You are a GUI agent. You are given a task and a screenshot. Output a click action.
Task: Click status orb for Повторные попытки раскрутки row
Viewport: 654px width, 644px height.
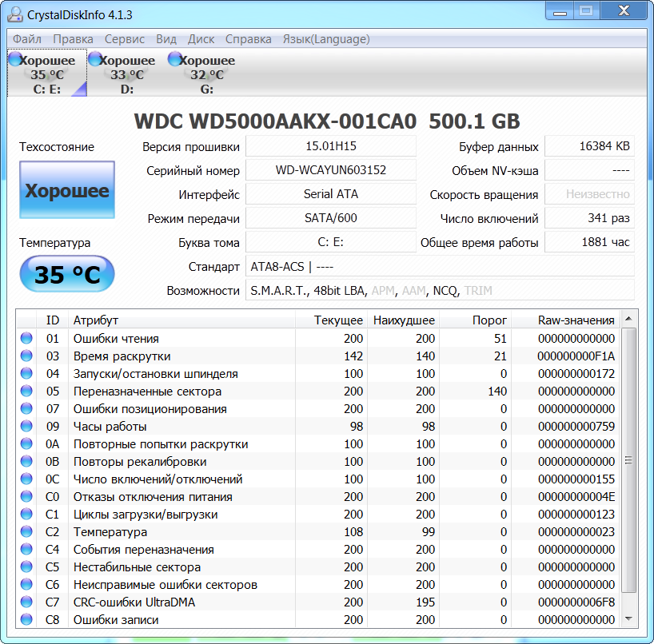tap(26, 443)
